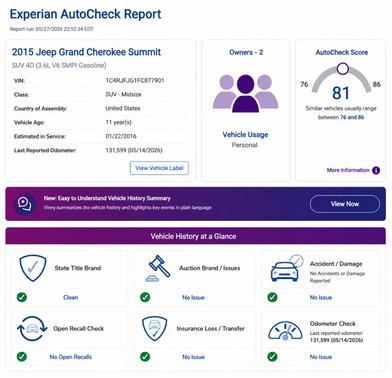Click the 76 and 86 range text

point(352,117)
